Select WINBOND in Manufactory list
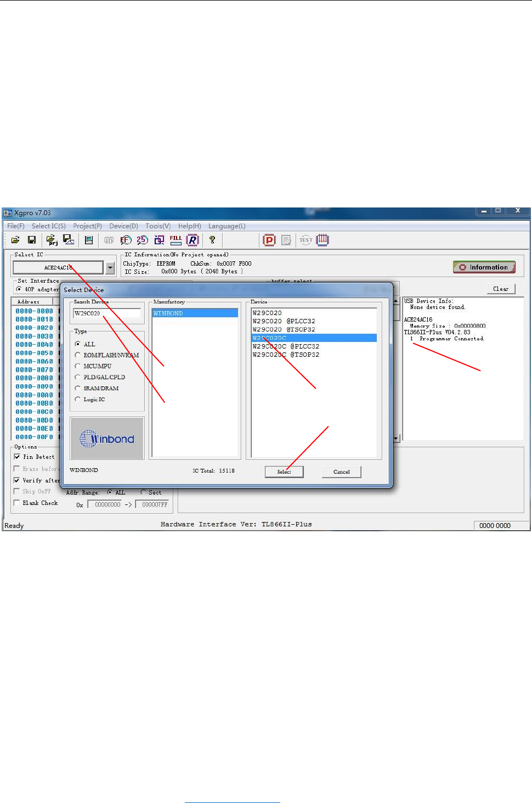The width and height of the screenshot is (532, 803). coord(195,313)
